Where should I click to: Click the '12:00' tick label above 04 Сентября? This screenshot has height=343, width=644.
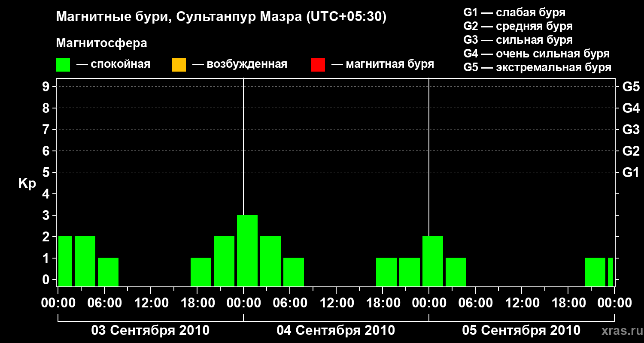point(336,303)
